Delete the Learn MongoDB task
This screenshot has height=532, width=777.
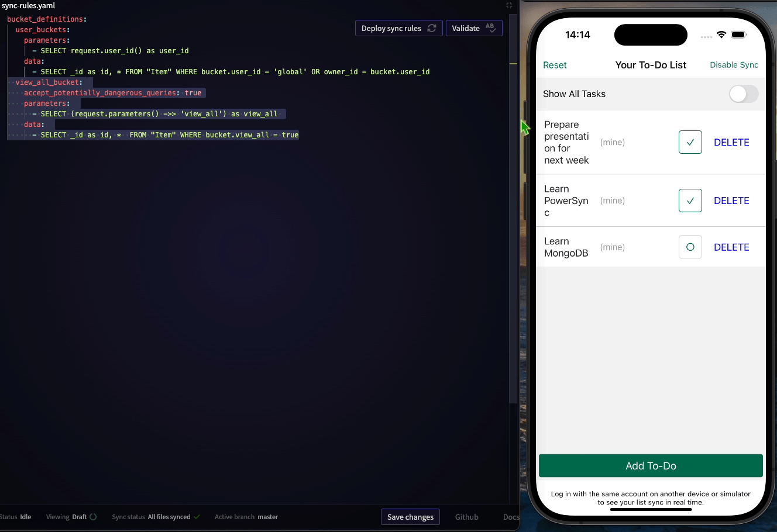731,247
